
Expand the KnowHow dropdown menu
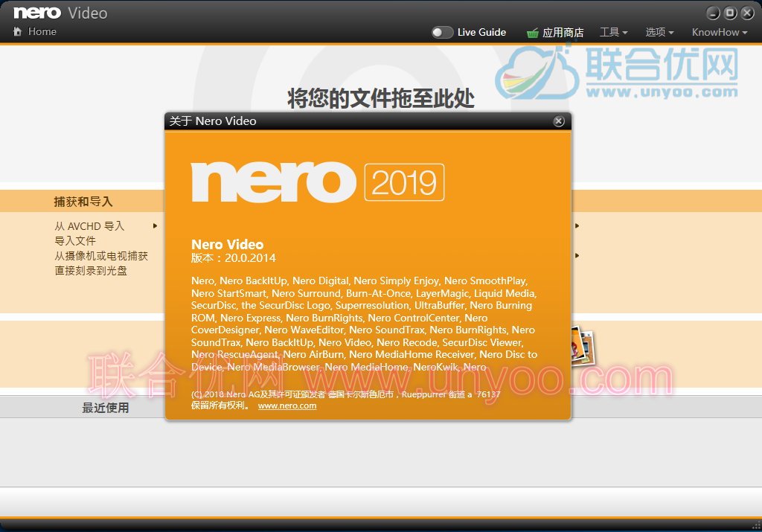pos(720,32)
